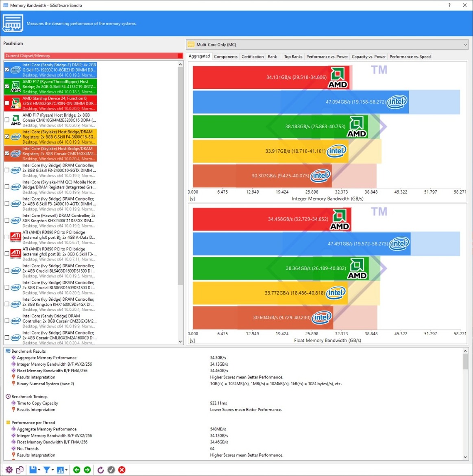The image size is (473, 476).
Task: Click the blue funnel filter icon
Action: [x=46, y=469]
